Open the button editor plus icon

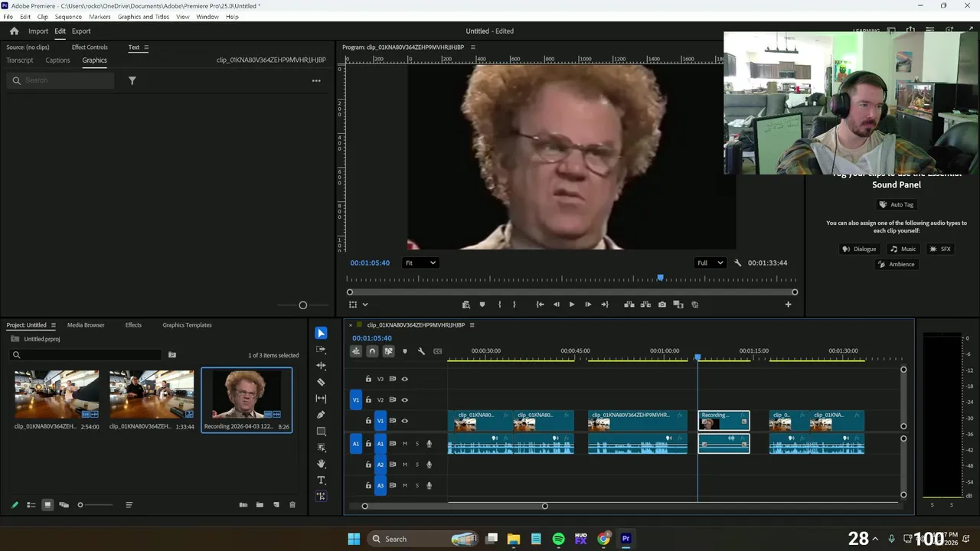click(788, 305)
